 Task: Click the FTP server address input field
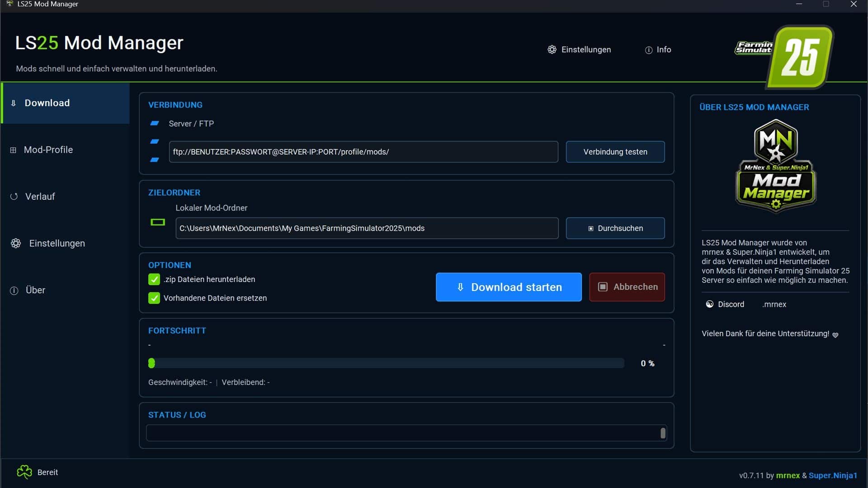363,152
